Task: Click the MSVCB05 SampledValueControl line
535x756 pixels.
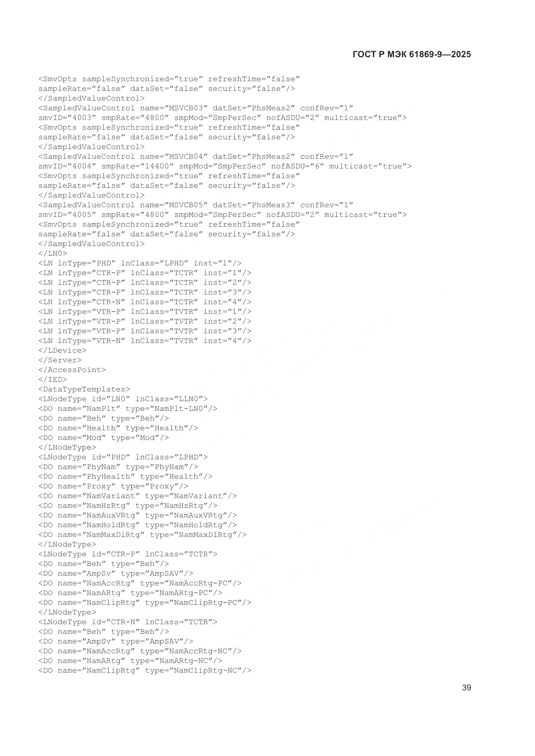Action: [196, 205]
